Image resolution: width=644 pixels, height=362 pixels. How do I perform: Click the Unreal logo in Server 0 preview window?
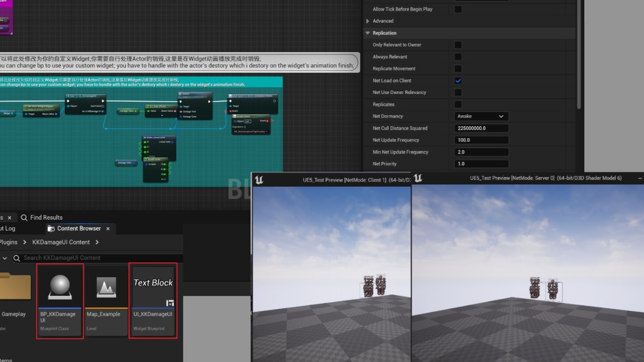coord(418,178)
